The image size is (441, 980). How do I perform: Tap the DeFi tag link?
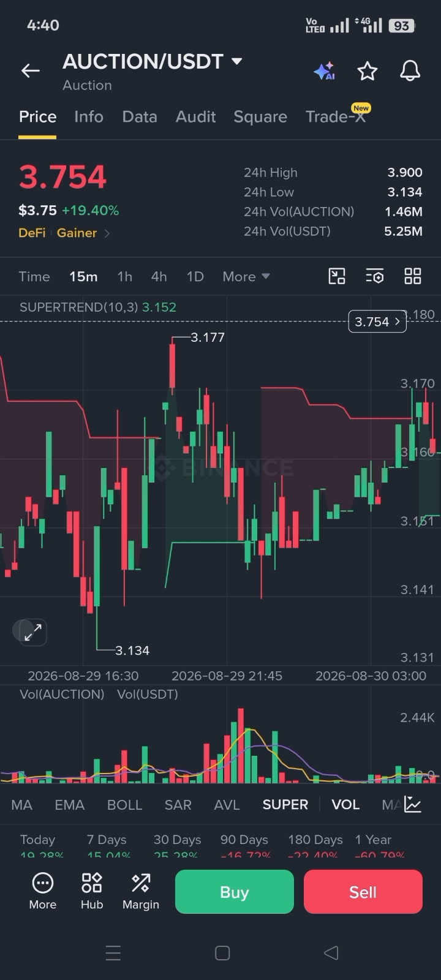tap(32, 233)
